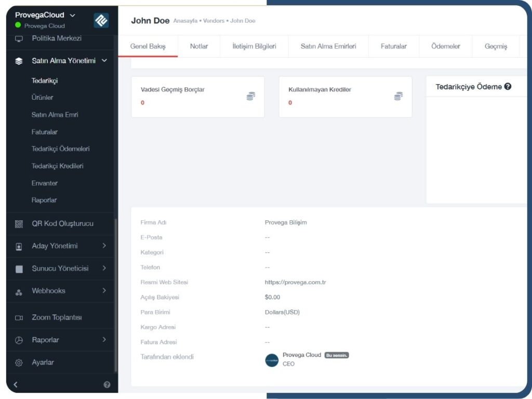Screen dimensions: 532x399
Task: Switch to the Faturalar tab
Action: [x=393, y=46]
